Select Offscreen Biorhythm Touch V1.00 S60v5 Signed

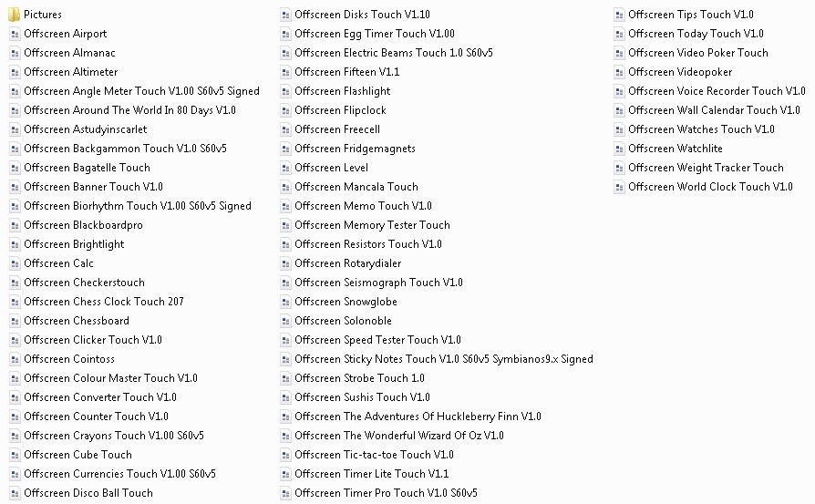pos(138,206)
